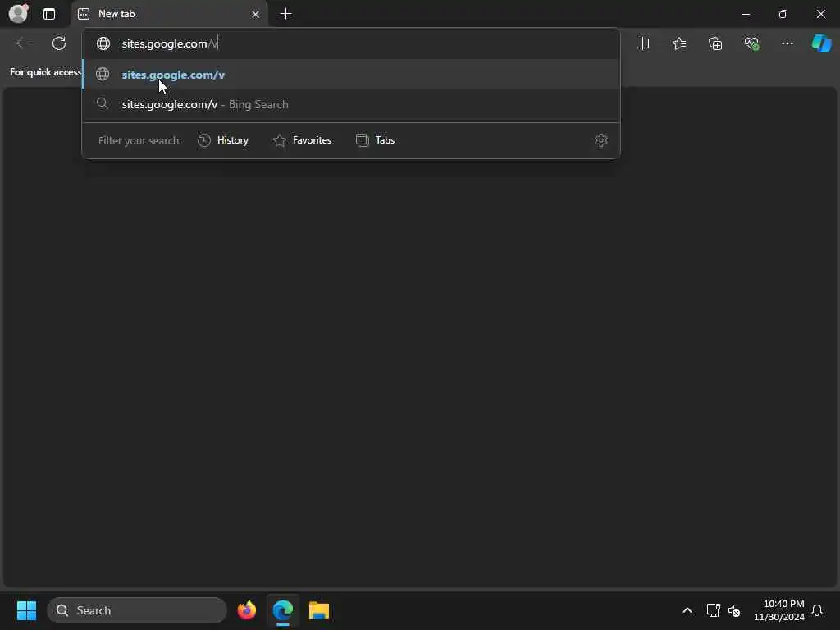
Task: Show hidden system tray icons
Action: click(x=687, y=610)
